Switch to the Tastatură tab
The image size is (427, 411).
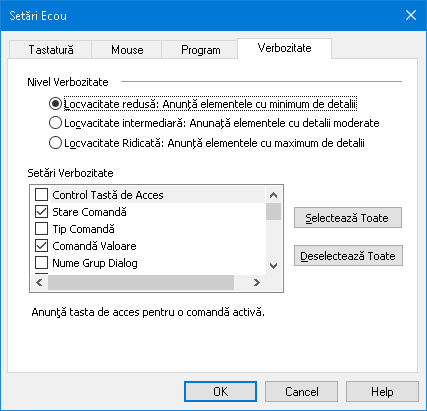tap(50, 50)
